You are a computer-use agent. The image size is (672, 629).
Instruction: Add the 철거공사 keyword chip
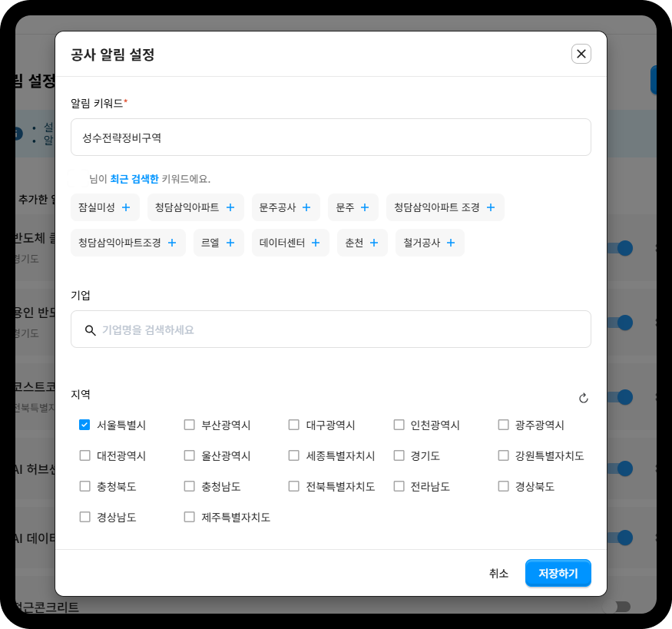click(430, 243)
